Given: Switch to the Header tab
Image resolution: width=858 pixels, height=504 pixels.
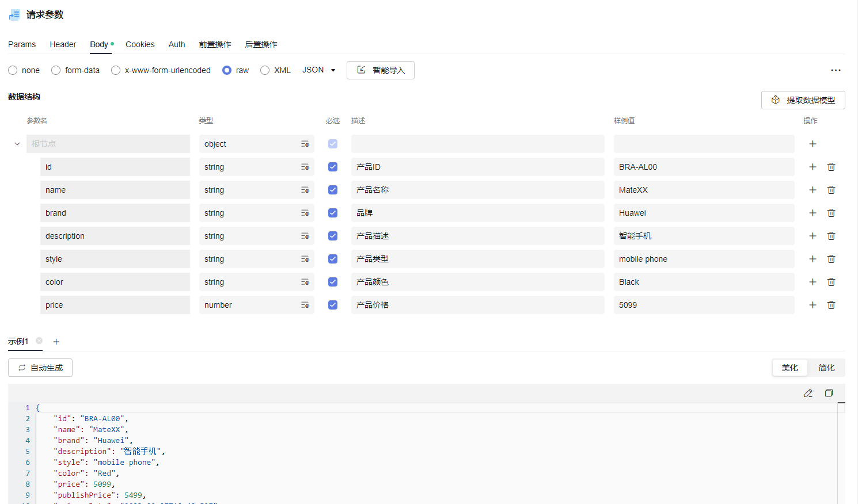Looking at the screenshot, I should coord(63,44).
